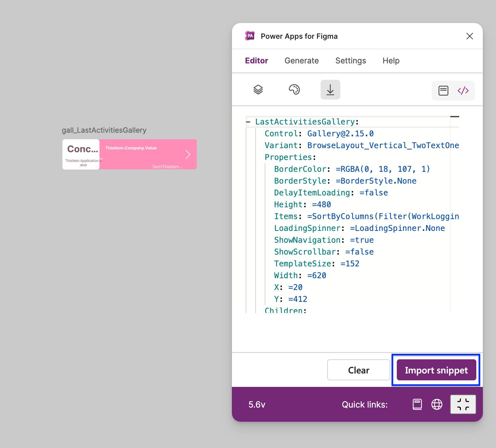Click the Control: Gallery@2.15.0 line

point(319,134)
